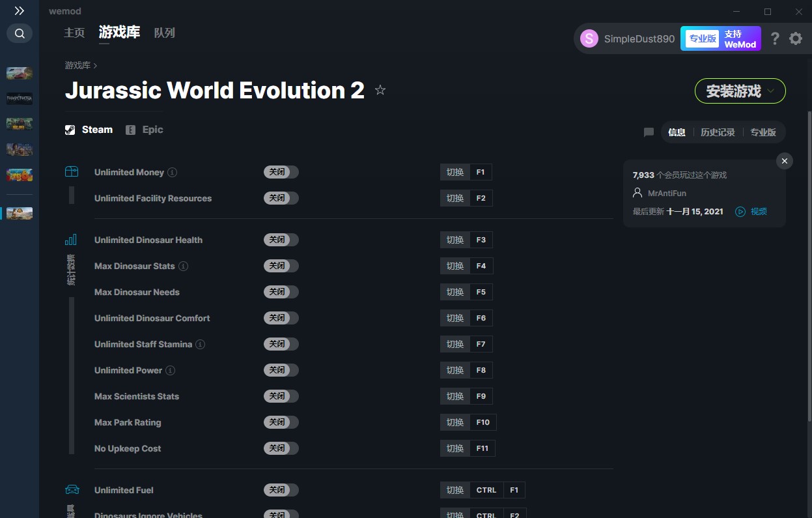Image resolution: width=812 pixels, height=518 pixels.
Task: Toggle Unlimited Fuel switch
Action: [281, 490]
